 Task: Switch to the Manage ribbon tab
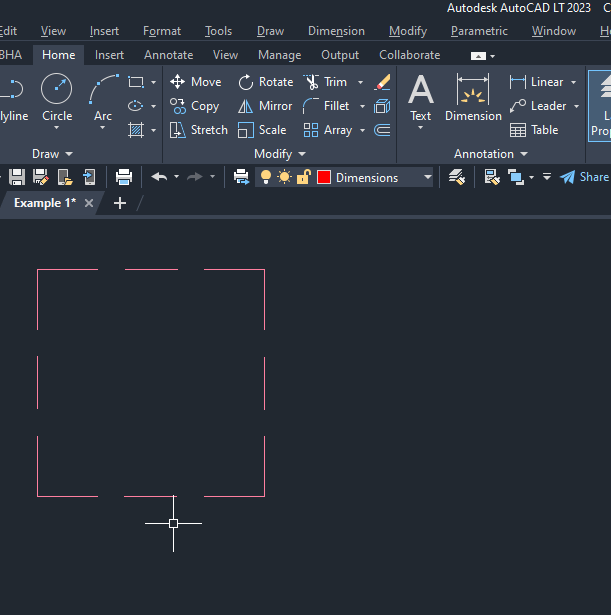[280, 55]
